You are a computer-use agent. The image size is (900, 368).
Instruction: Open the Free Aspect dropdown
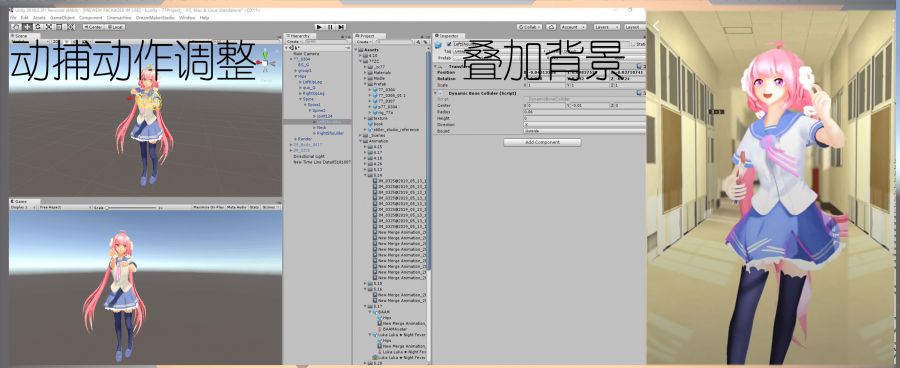click(x=65, y=207)
